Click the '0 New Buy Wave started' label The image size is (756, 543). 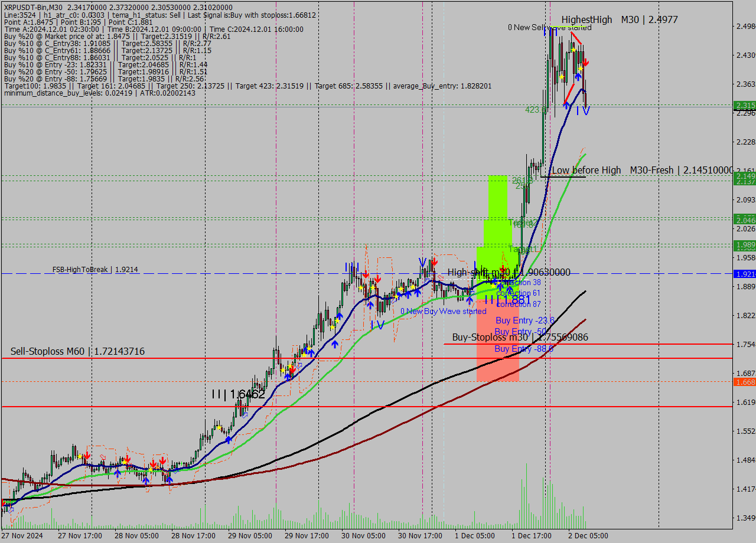pos(443,311)
